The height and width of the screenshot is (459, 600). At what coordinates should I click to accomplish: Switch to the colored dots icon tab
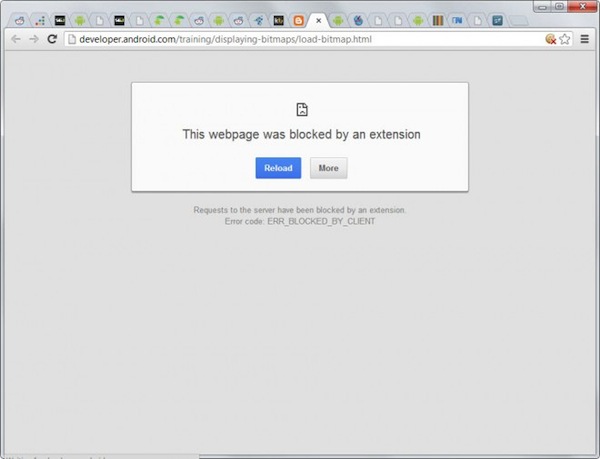pos(40,21)
